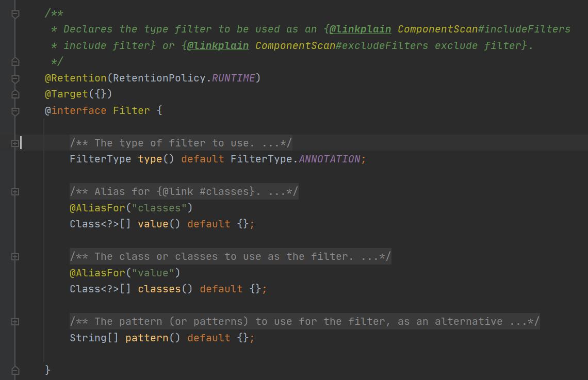
Task: Click Class<?>[] type before classes()
Action: [101, 289]
